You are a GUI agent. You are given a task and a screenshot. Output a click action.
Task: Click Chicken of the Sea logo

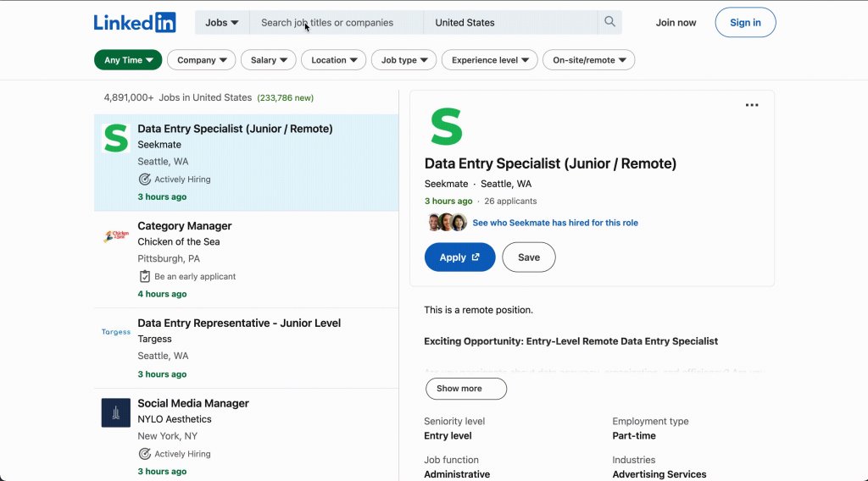point(115,236)
